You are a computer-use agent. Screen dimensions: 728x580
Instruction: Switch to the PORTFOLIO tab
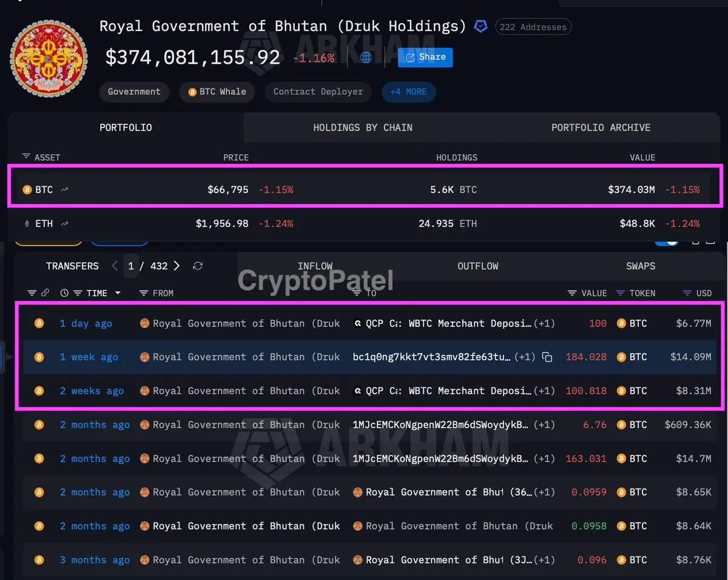tap(126, 127)
